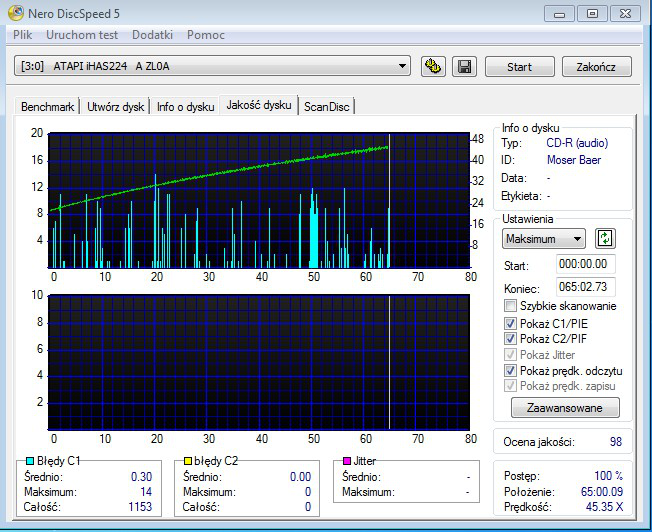The image size is (652, 532).
Task: Uncheck Pokaż C1/PIE checkbox
Action: (x=510, y=323)
